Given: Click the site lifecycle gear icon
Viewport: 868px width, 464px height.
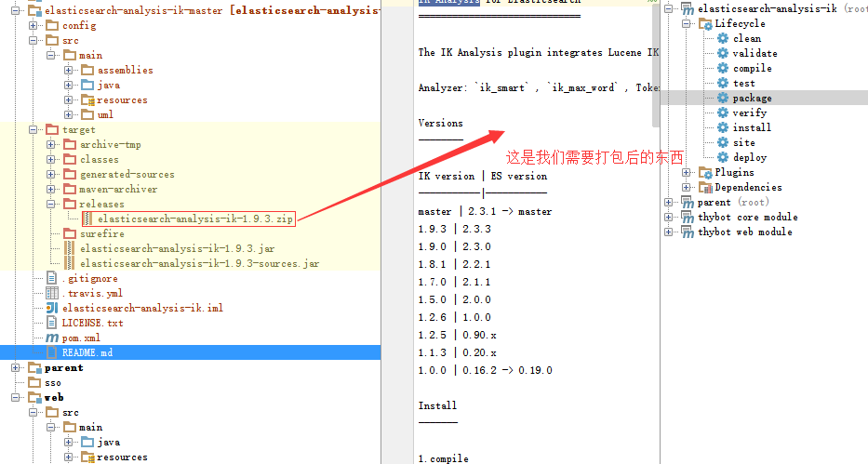Looking at the screenshot, I should (723, 142).
